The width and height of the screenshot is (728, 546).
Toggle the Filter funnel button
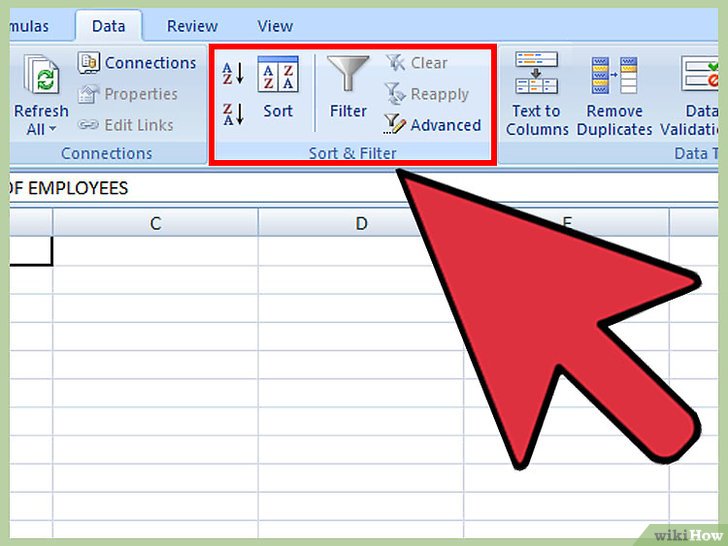(x=348, y=87)
